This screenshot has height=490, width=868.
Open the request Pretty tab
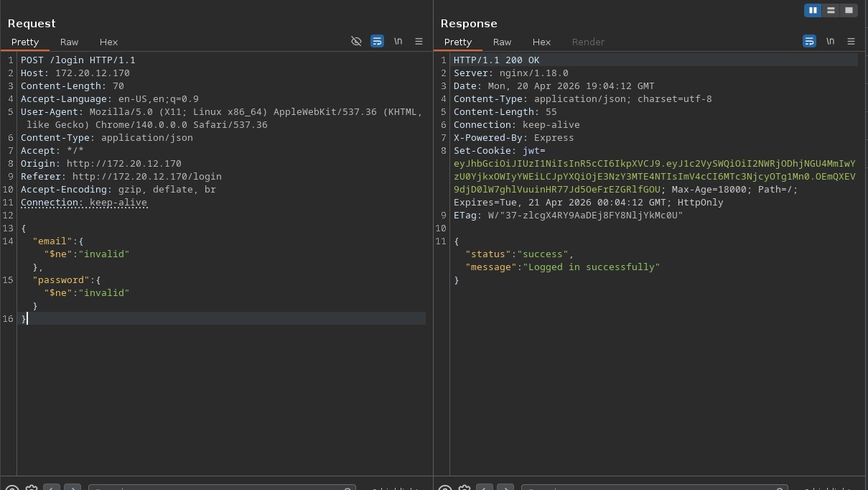(25, 42)
